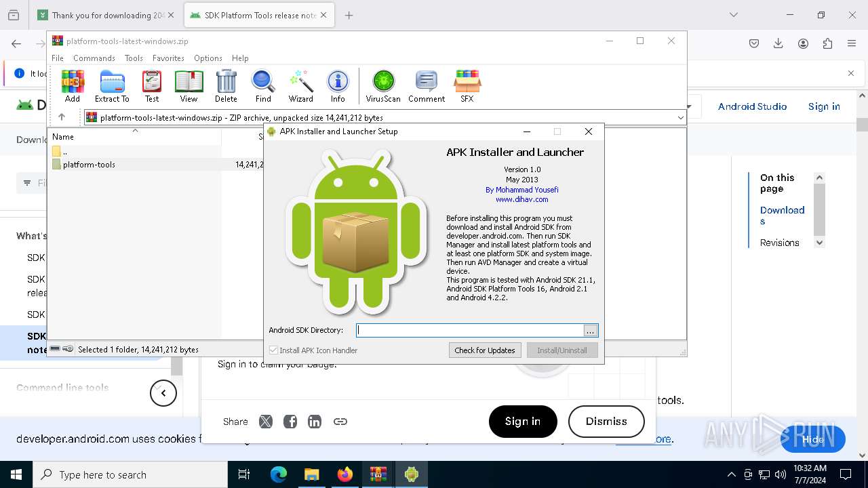The width and height of the screenshot is (868, 488).
Task: Collapse sidebar with round arrow button
Action: (163, 393)
